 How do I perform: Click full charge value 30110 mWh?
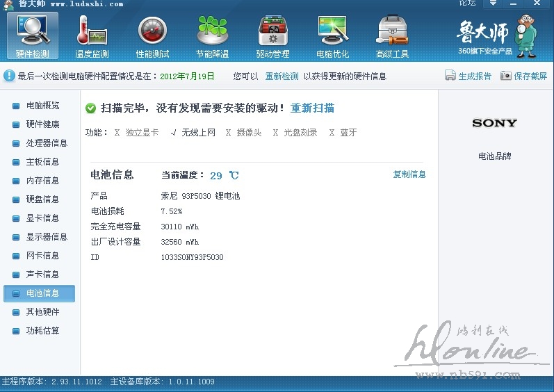tap(180, 227)
